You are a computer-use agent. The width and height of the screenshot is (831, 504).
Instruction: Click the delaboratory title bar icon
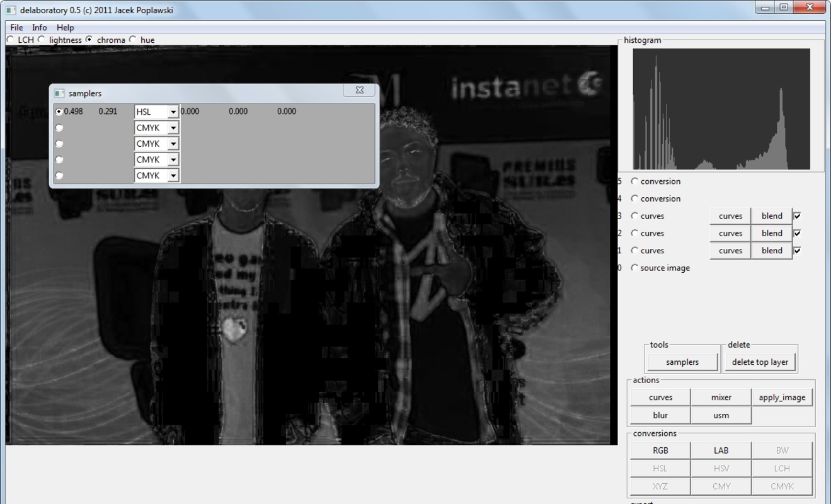(x=11, y=10)
